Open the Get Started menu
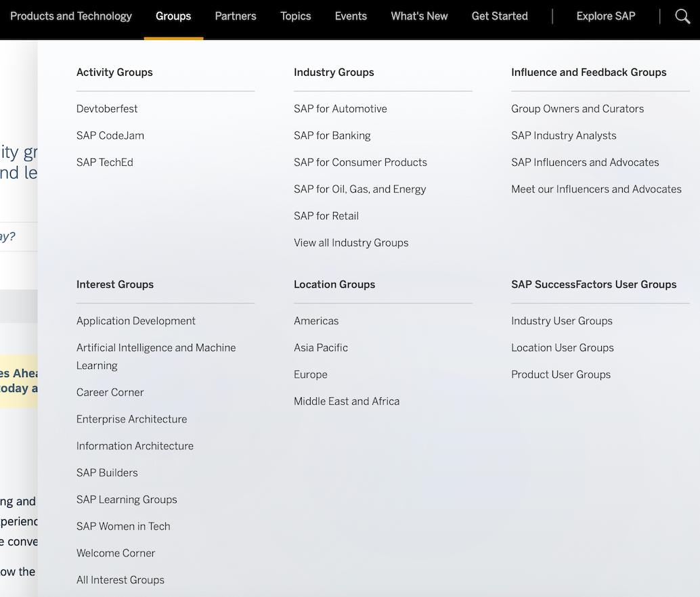700x597 pixels. coord(500,16)
